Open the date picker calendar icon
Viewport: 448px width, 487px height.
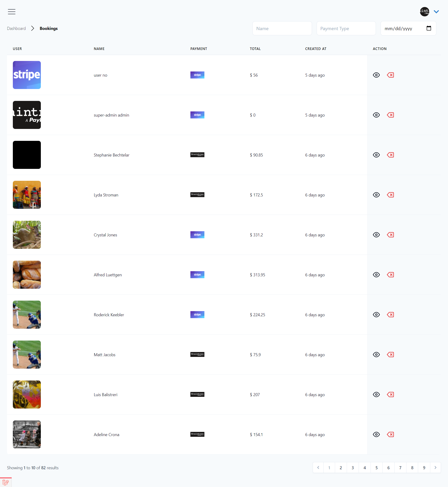[429, 28]
